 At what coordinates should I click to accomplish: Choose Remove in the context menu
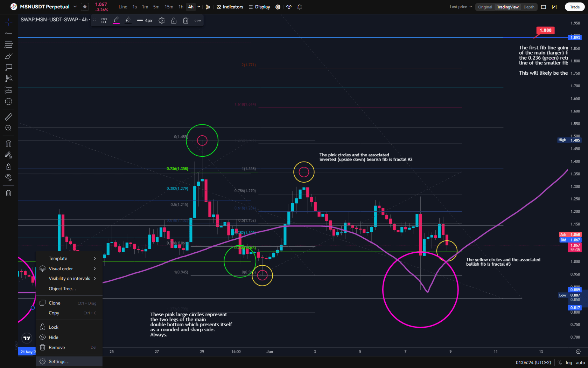(x=69, y=347)
